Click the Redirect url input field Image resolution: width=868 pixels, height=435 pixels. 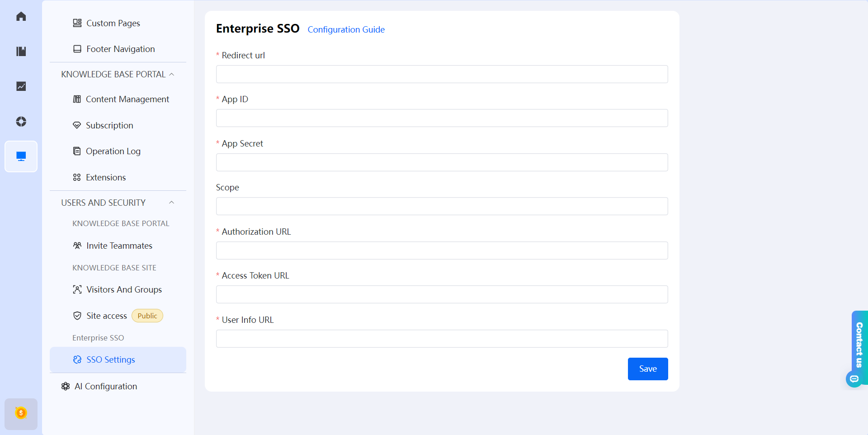(442, 74)
